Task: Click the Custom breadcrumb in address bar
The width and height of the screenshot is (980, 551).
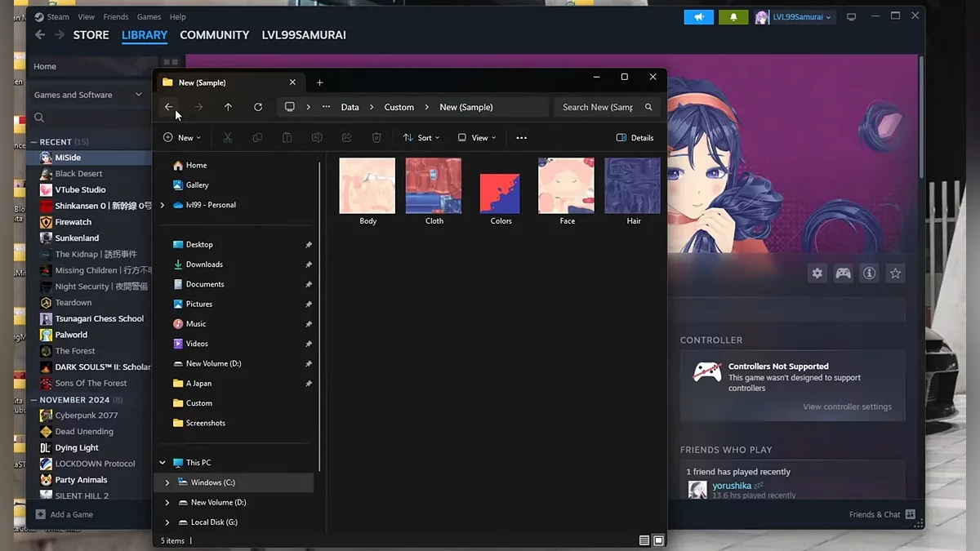Action: click(399, 107)
